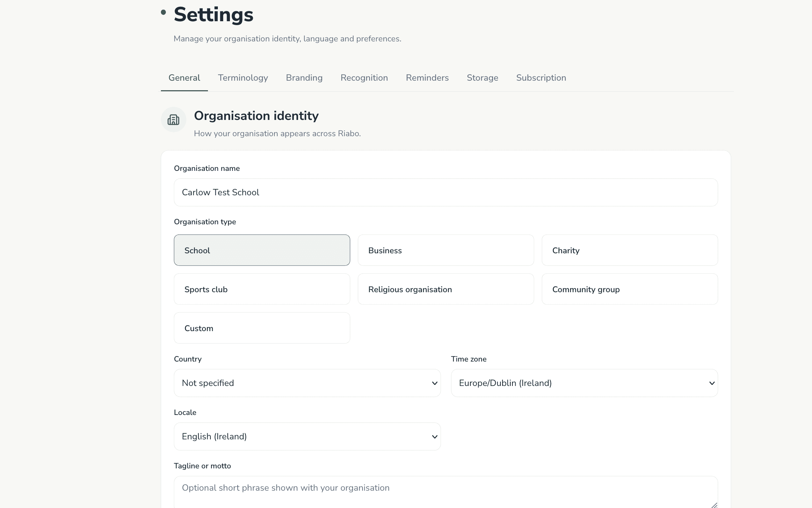Viewport: 812px width, 508px height.
Task: Open the Country dropdown
Action: [307, 383]
